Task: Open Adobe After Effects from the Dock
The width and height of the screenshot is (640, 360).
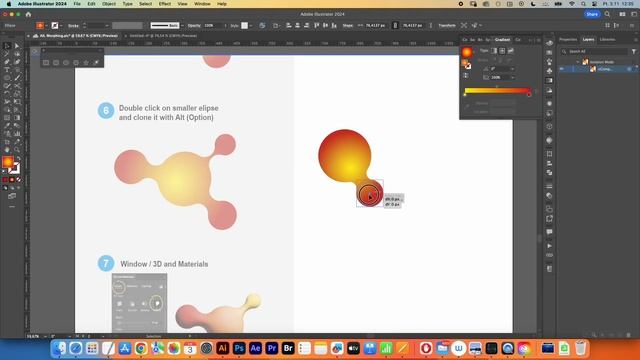Action: coord(255,348)
